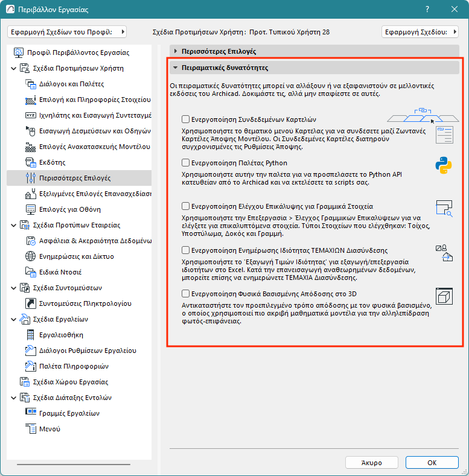469x476 pixels.
Task: Click the Προφίλ Περιβάλλοντος Εργασίας icon
Action: pyautogui.click(x=19, y=52)
